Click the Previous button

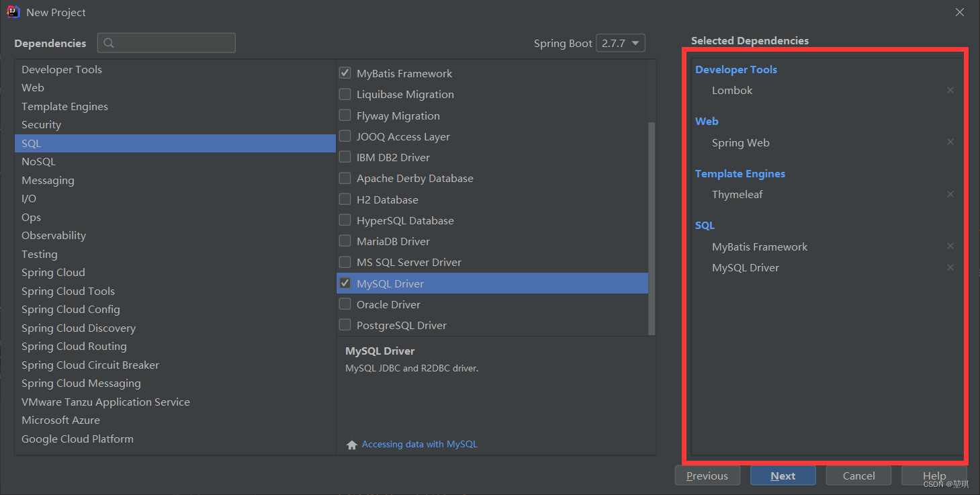pos(707,476)
